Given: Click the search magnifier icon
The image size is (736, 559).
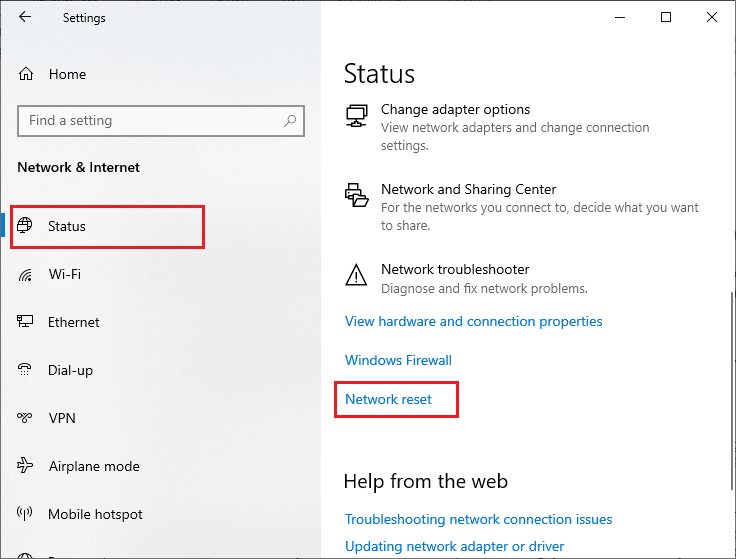Looking at the screenshot, I should (290, 121).
